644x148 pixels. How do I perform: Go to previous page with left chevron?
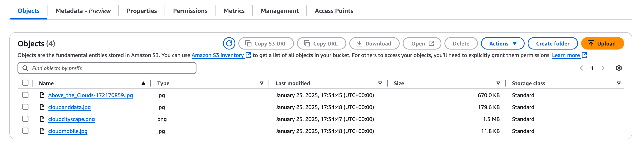pyautogui.click(x=582, y=68)
